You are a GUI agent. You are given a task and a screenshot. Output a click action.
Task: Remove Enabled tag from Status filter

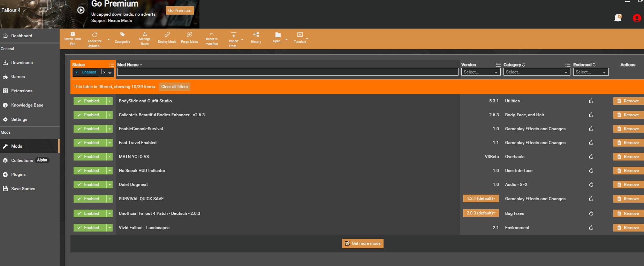[x=76, y=72]
